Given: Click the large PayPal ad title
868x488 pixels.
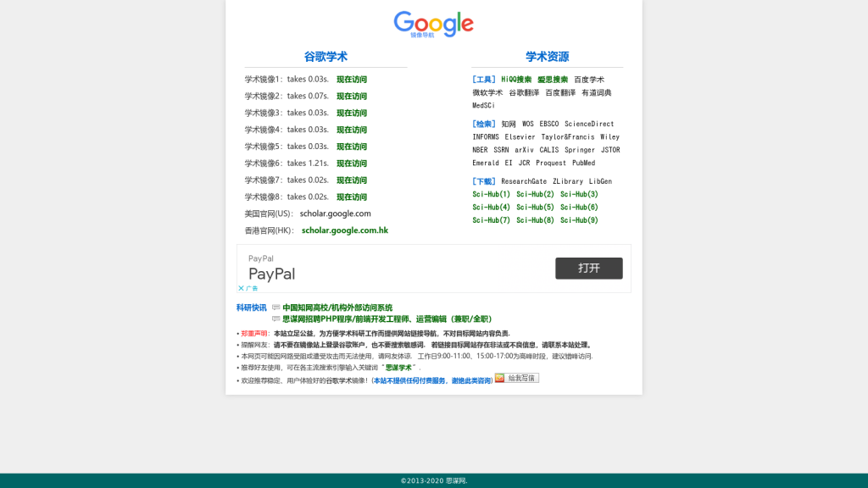Looking at the screenshot, I should [272, 274].
